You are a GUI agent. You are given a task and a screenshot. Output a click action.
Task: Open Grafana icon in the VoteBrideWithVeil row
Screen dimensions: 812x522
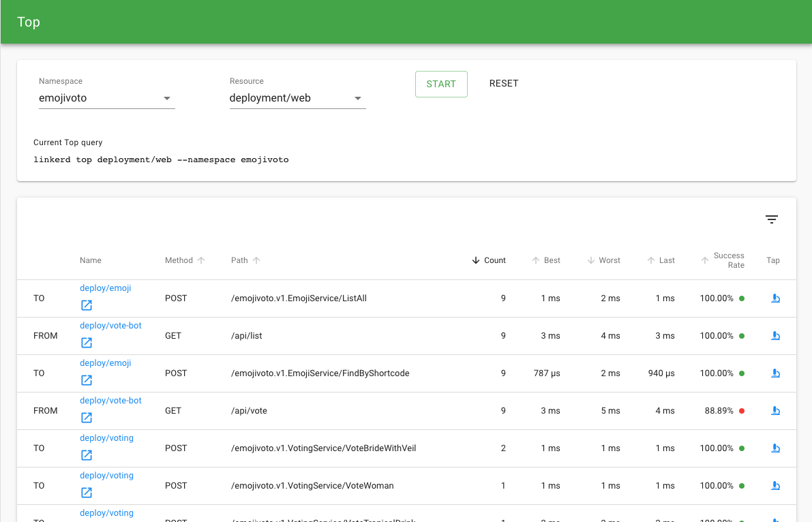pos(87,455)
